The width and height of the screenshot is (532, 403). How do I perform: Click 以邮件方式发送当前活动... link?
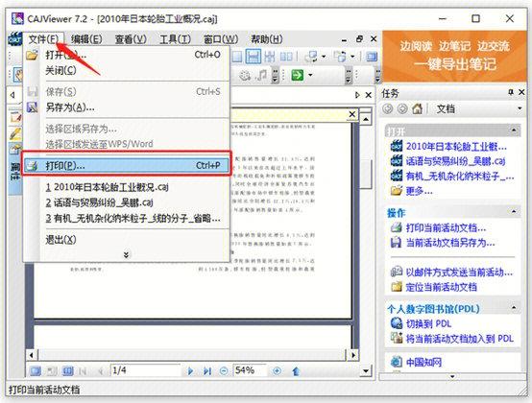coord(459,273)
